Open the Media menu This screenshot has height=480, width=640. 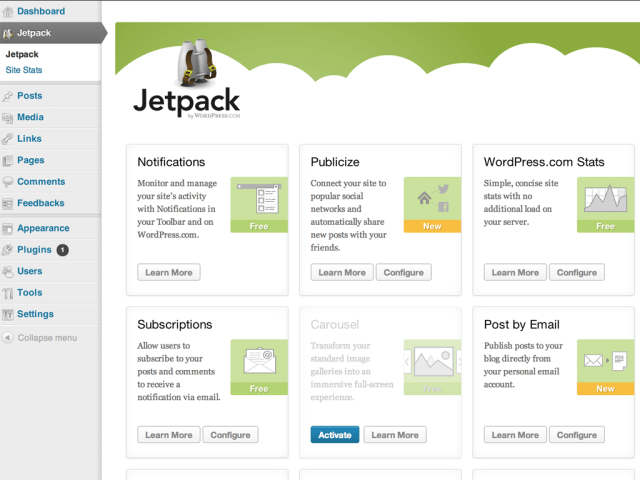pyautogui.click(x=30, y=117)
